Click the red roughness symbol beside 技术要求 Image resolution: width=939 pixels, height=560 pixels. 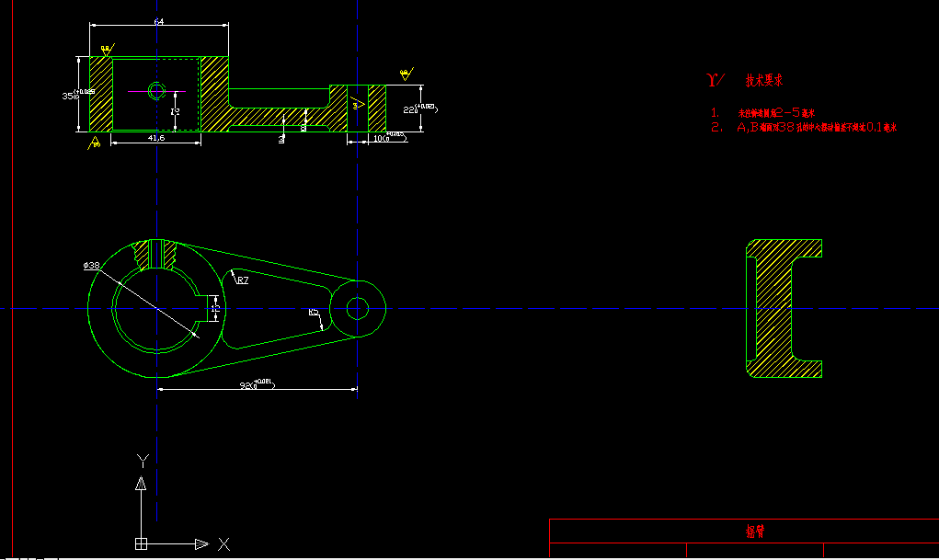tap(716, 80)
